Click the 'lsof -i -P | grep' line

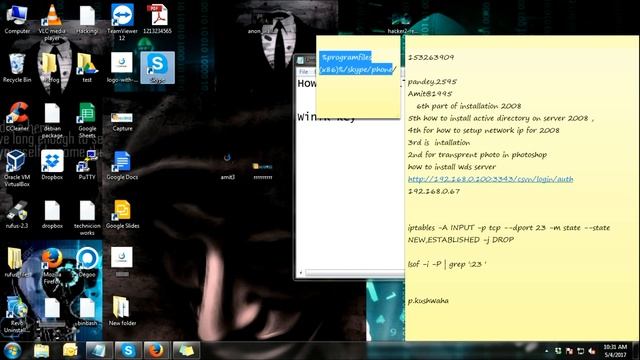tap(447, 264)
